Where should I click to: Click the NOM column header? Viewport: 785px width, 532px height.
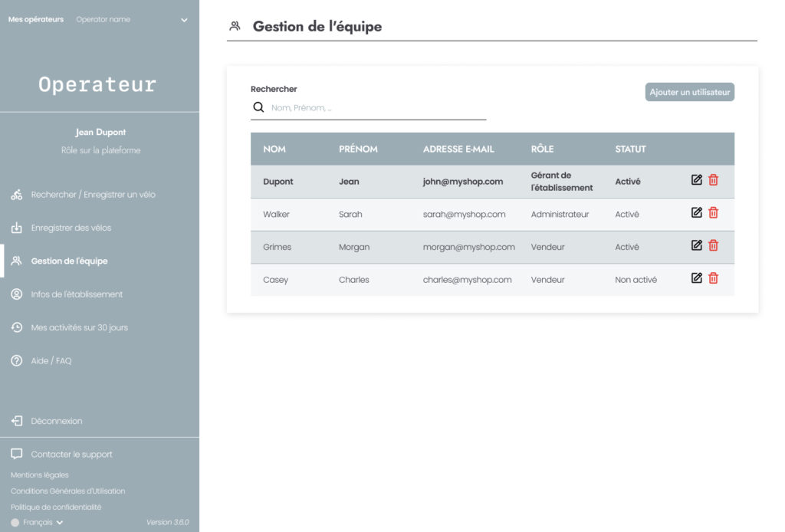coord(274,149)
